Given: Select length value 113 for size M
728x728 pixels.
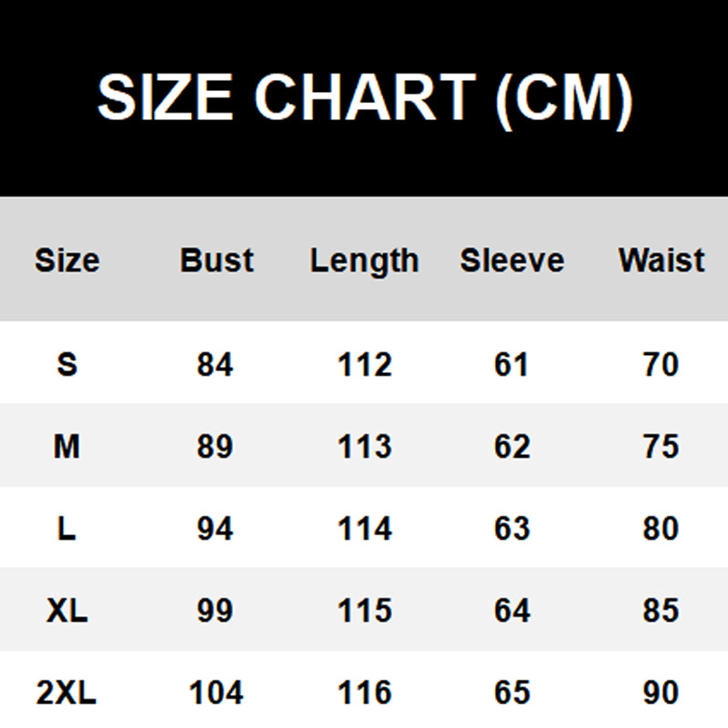Looking at the screenshot, I should point(364,447).
